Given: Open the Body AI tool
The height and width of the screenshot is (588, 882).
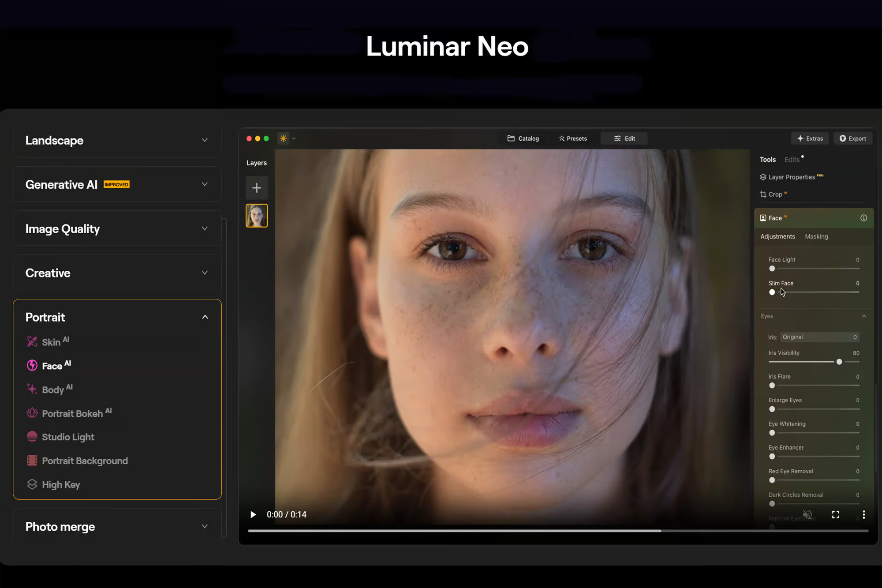Looking at the screenshot, I should click(x=53, y=389).
